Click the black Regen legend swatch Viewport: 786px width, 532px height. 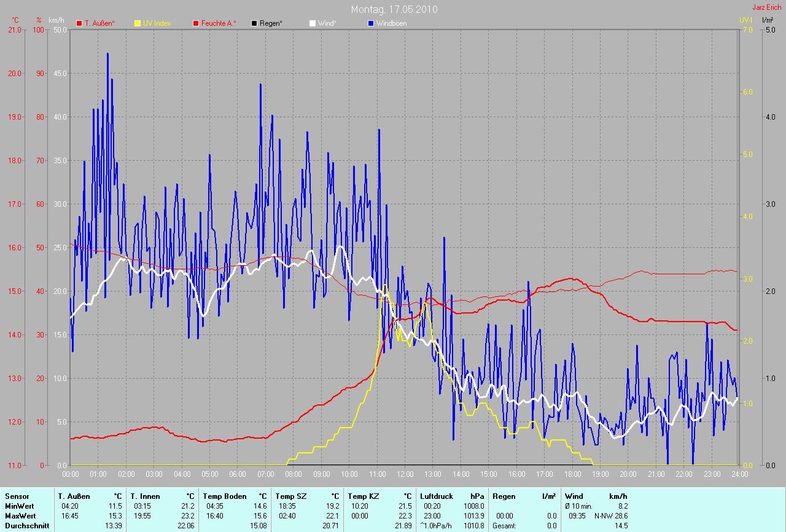pyautogui.click(x=254, y=23)
